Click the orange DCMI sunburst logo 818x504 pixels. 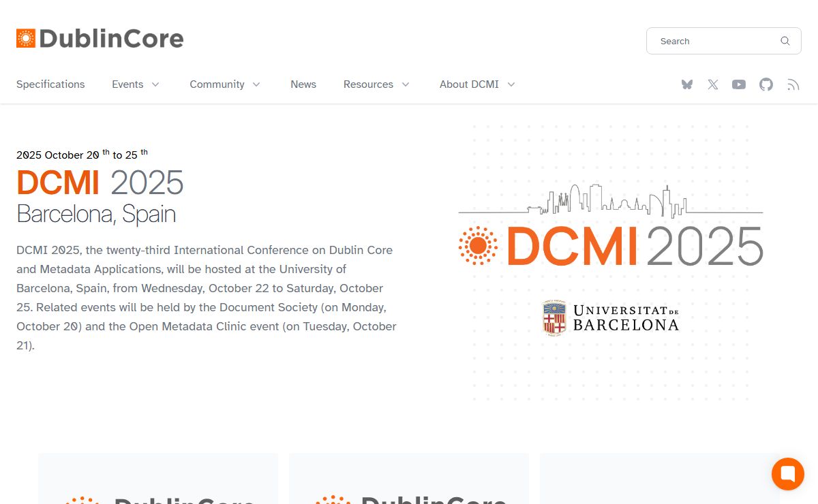coord(479,245)
